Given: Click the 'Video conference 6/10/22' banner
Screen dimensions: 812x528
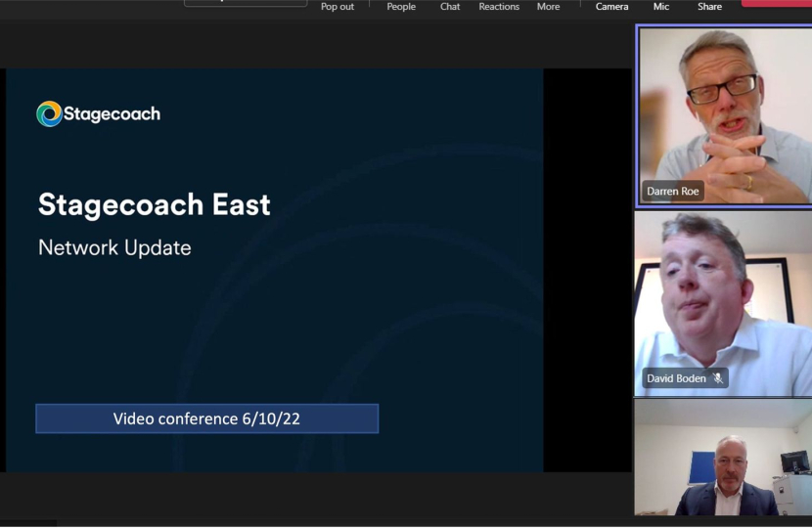Looking at the screenshot, I should 207,418.
